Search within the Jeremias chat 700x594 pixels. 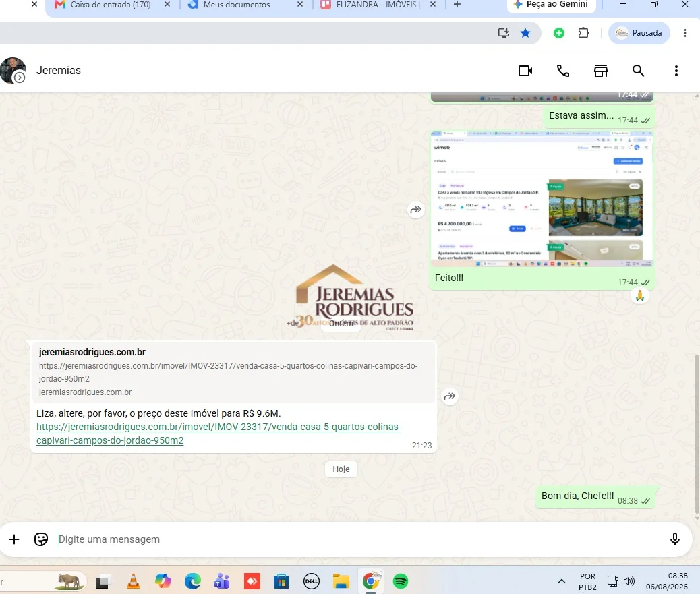click(x=639, y=71)
